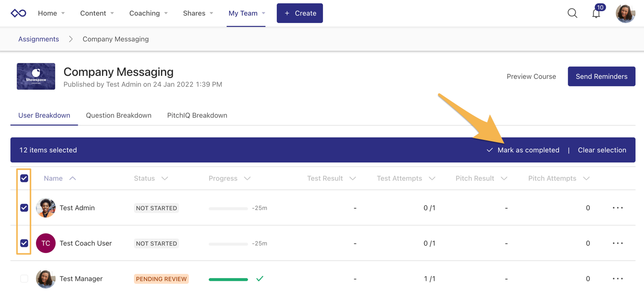This screenshot has width=644, height=294.
Task: Click Test Manager's 1 /1 test attempts
Action: click(x=429, y=278)
